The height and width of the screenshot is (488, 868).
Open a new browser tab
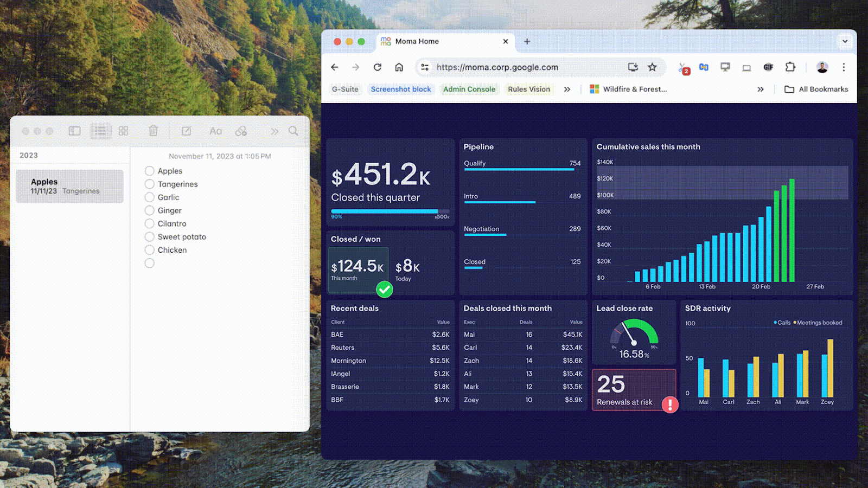(527, 41)
